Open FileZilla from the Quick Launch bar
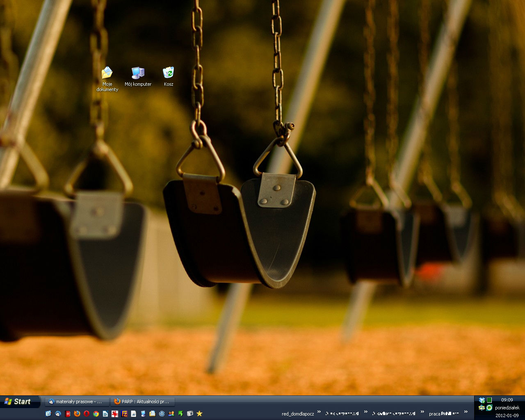525x420 pixels. coord(124,413)
